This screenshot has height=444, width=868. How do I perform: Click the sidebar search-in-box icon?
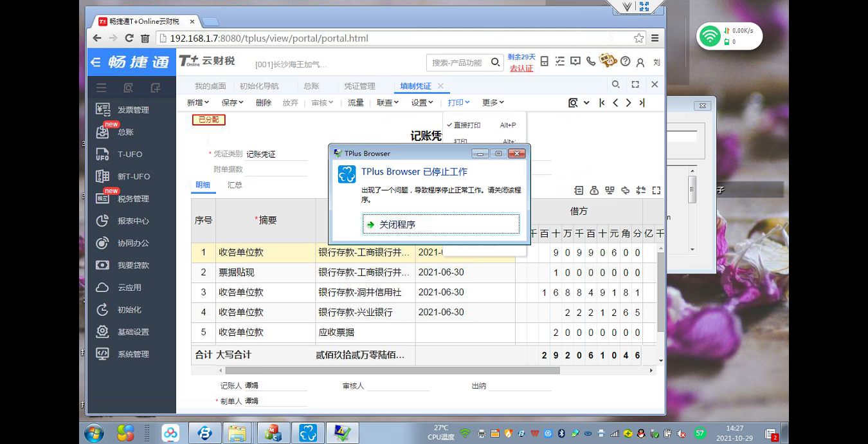point(129,88)
